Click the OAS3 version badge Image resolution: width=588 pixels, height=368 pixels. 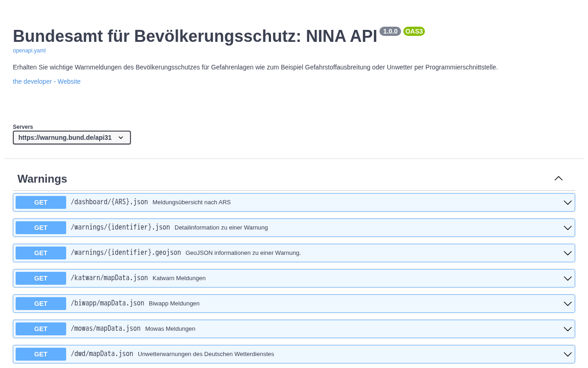tap(414, 31)
